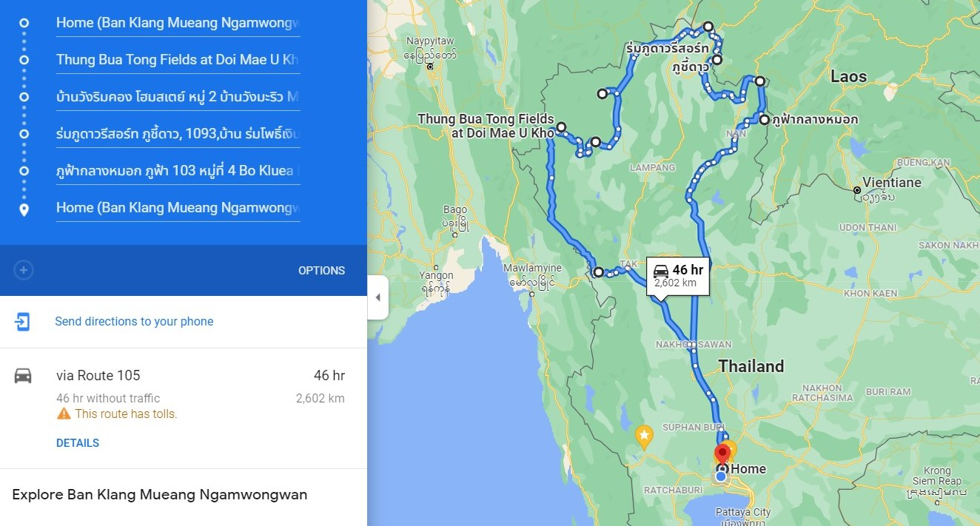980x526 pixels.
Task: Click the final destination pin icon in list
Action: point(24,209)
